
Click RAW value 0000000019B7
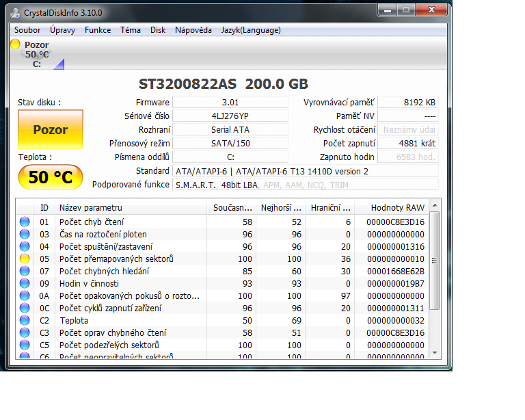[395, 283]
